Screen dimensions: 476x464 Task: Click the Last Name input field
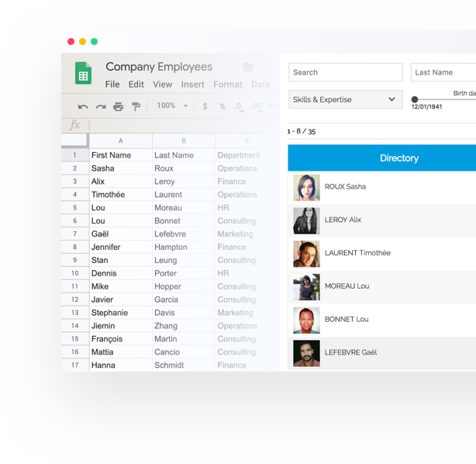(443, 72)
